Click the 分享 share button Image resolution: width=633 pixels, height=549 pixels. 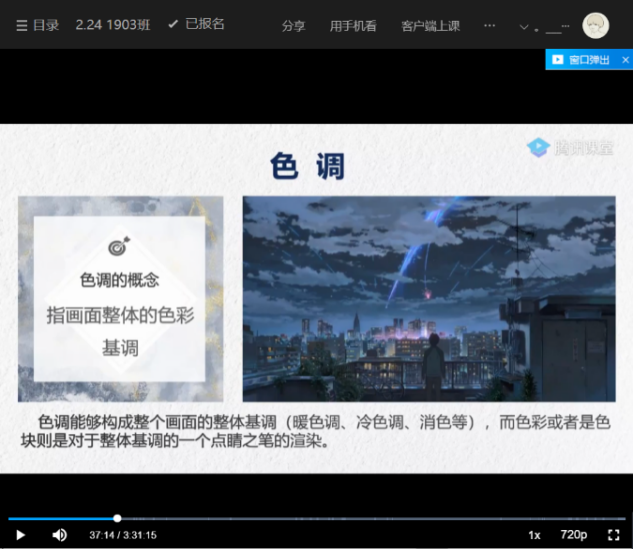[x=293, y=25]
